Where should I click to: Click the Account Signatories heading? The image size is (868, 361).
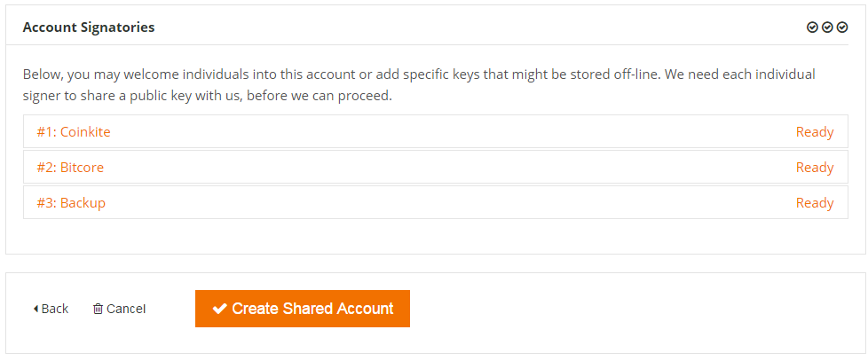[89, 27]
